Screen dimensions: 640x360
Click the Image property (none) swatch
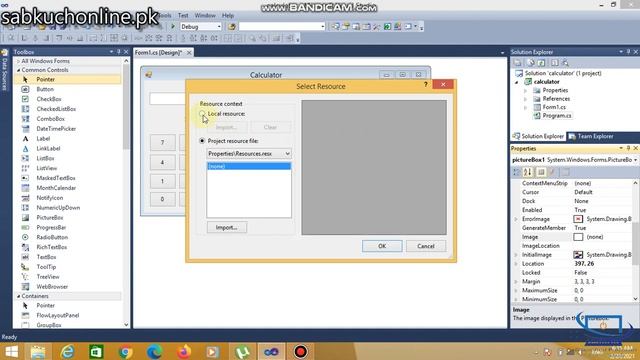click(x=578, y=237)
